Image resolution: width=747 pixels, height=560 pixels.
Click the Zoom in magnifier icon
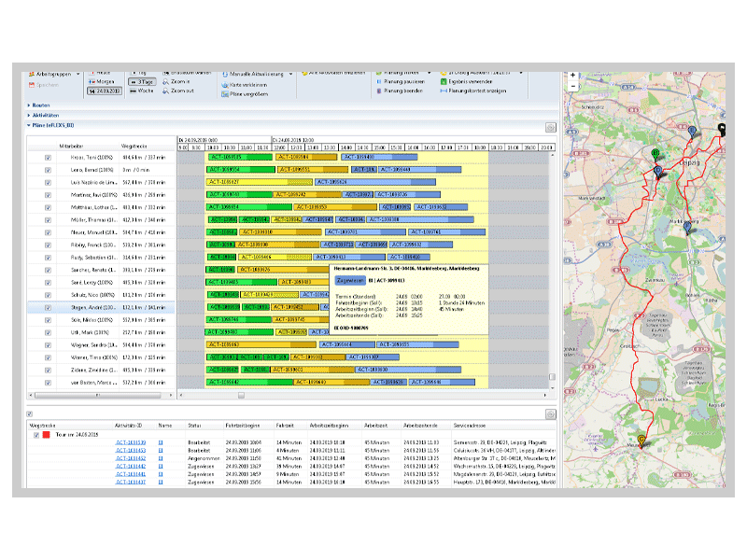[x=165, y=81]
